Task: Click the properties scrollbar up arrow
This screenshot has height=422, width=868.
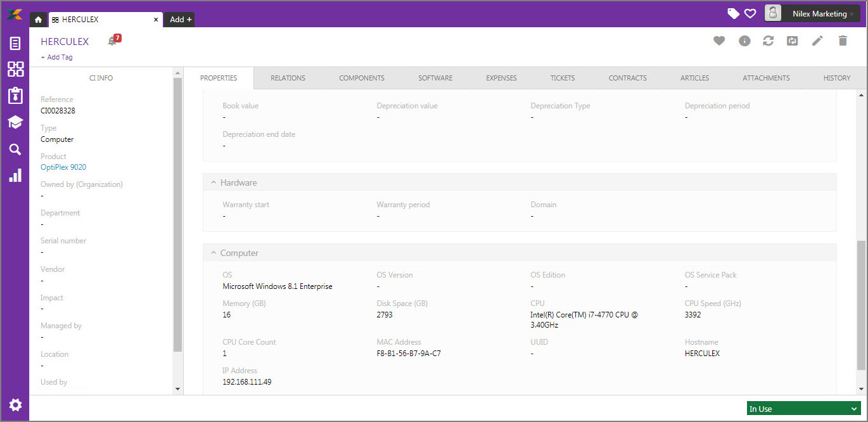Action: tap(861, 95)
